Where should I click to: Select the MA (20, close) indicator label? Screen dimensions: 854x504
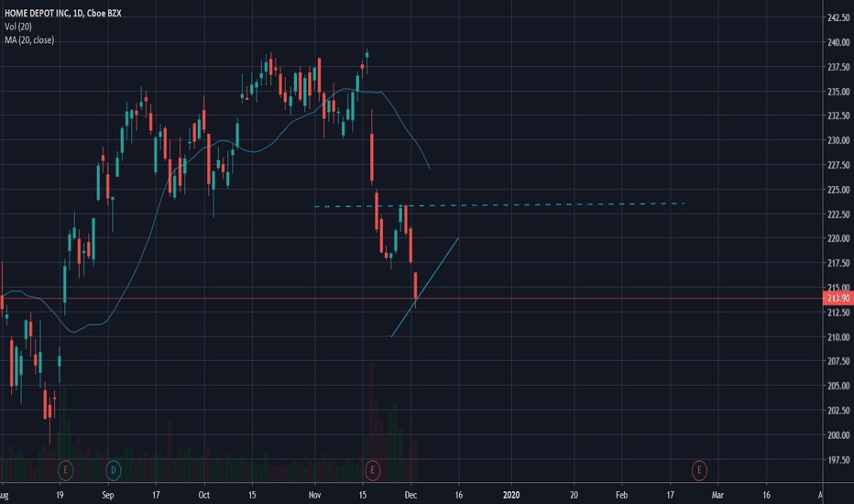tap(29, 39)
